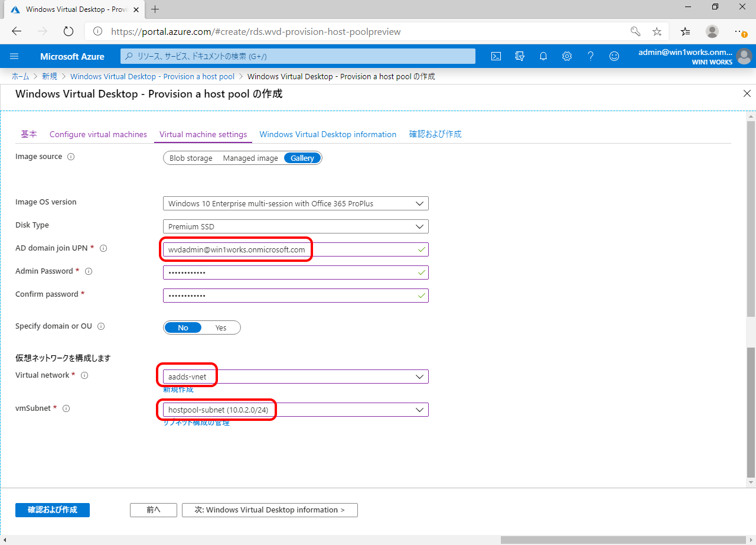756x545 pixels.
Task: Click the AD domain join UPN field
Action: pyautogui.click(x=296, y=249)
